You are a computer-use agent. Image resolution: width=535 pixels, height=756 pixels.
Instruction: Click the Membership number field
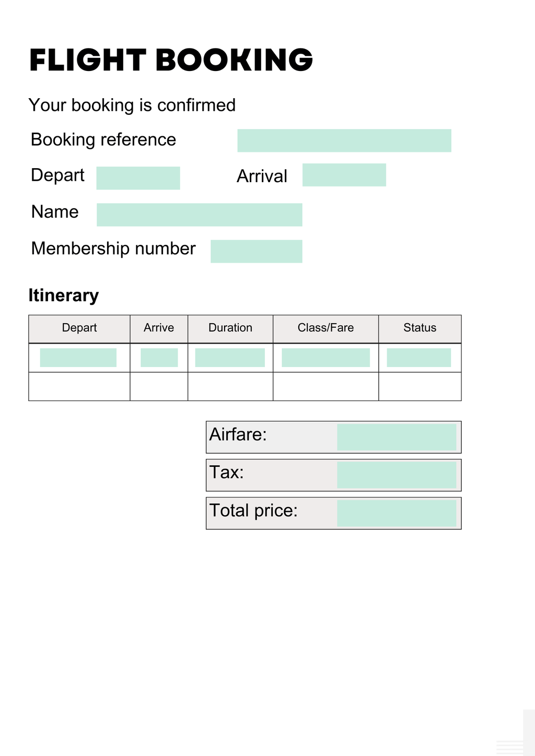(257, 251)
